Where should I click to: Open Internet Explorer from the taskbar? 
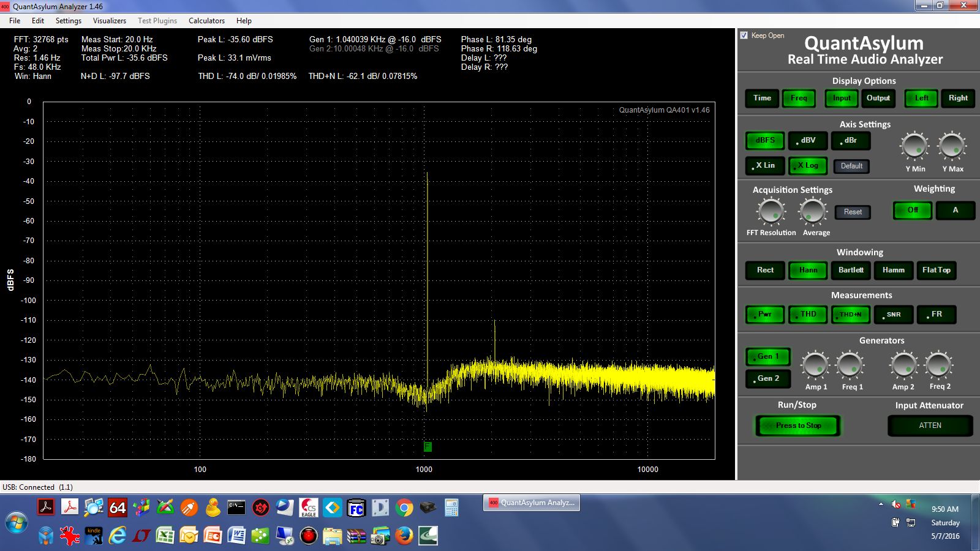(118, 536)
